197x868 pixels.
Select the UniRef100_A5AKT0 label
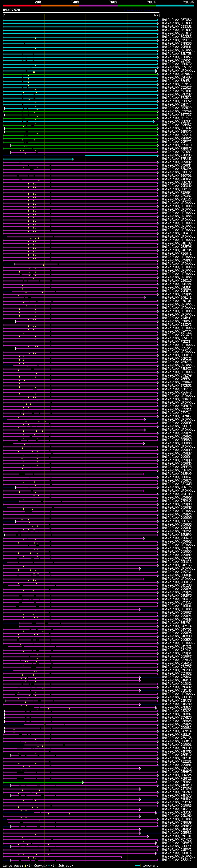(x=177, y=64)
